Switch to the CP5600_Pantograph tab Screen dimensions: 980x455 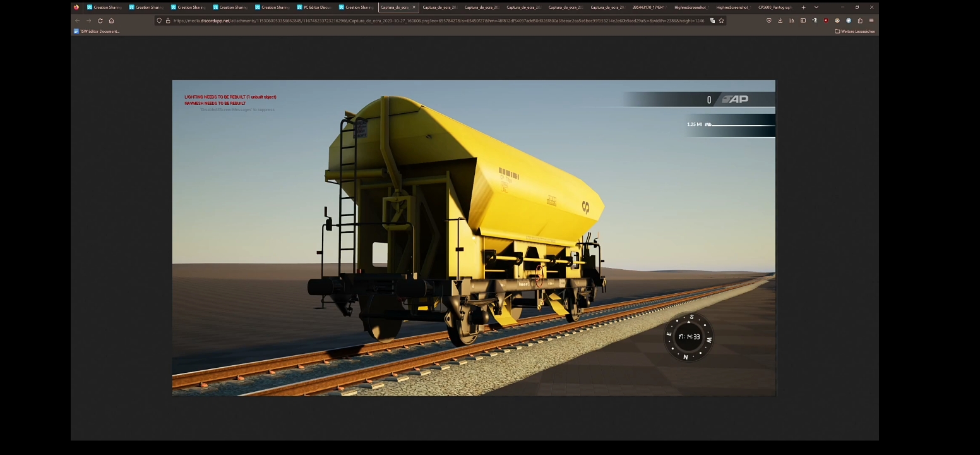[775, 8]
